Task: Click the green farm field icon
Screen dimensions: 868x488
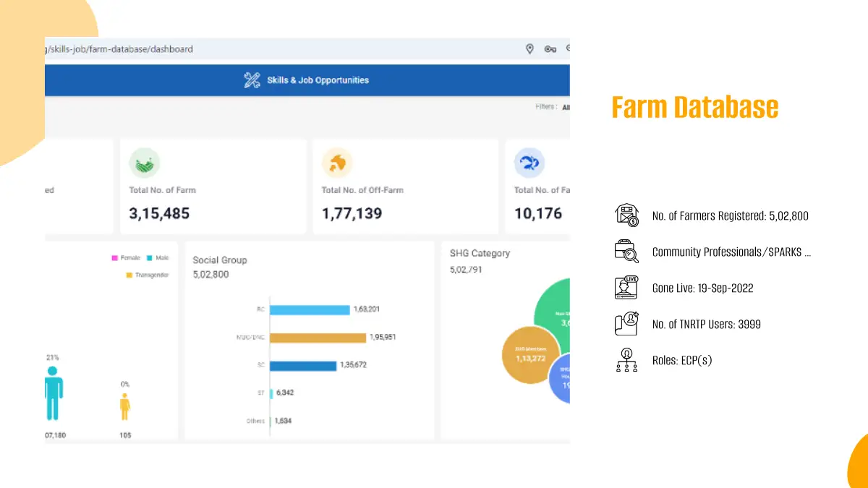Action: click(x=144, y=163)
